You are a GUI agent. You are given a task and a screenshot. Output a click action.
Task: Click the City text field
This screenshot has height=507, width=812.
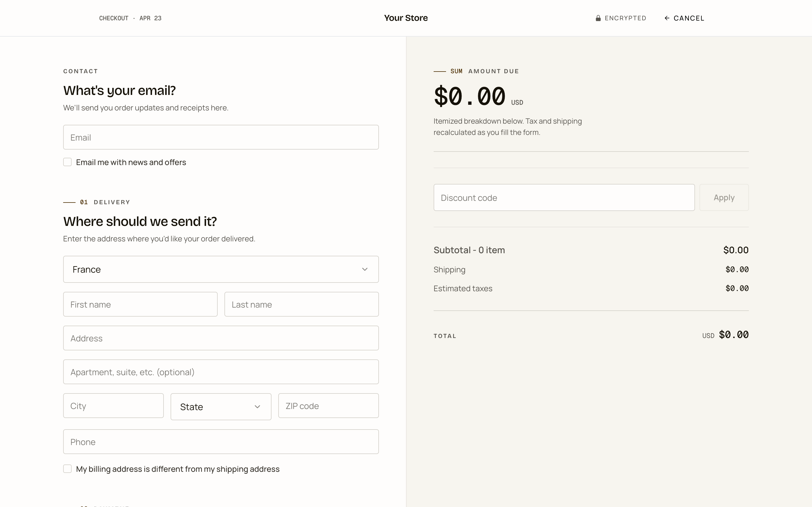[x=113, y=406]
